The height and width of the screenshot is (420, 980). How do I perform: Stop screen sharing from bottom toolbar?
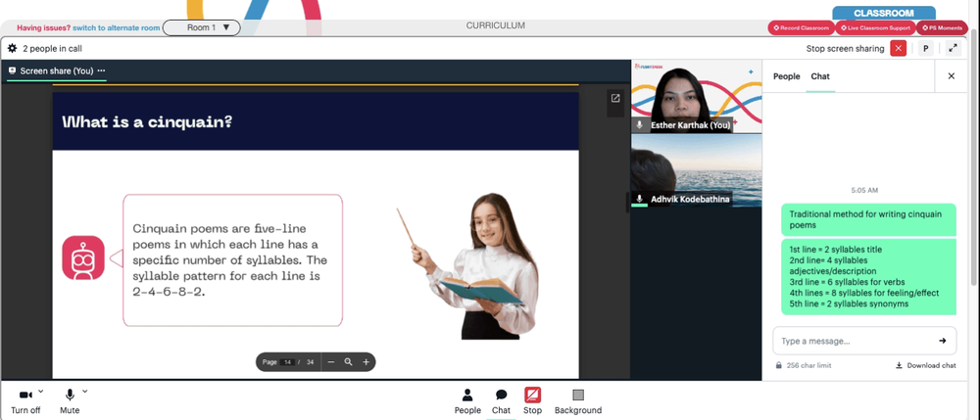(532, 401)
